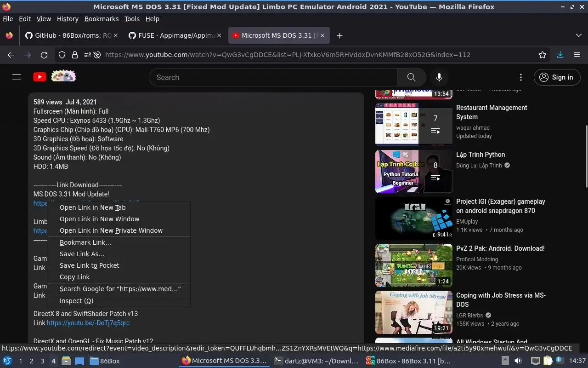Click the Firefox address bar URL
The height and width of the screenshot is (368, 588).
pyautogui.click(x=288, y=55)
